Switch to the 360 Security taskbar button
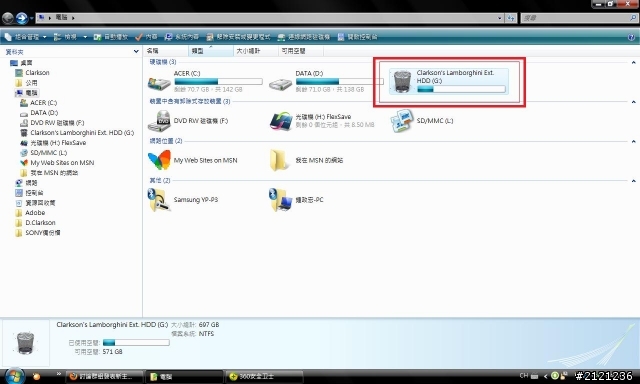Viewport: 640px width, 384px height. coord(264,376)
